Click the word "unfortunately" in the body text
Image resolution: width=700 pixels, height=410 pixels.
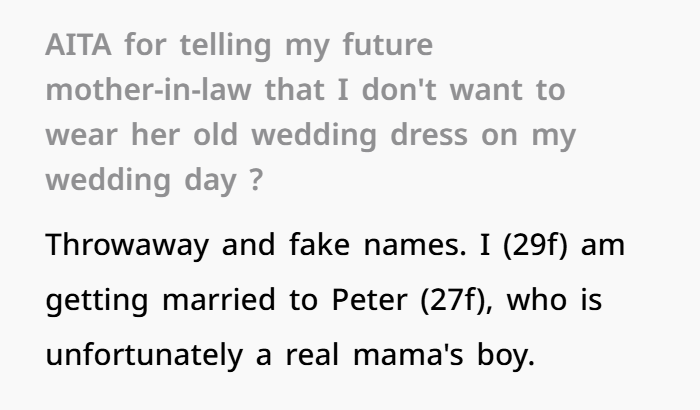pos(144,355)
